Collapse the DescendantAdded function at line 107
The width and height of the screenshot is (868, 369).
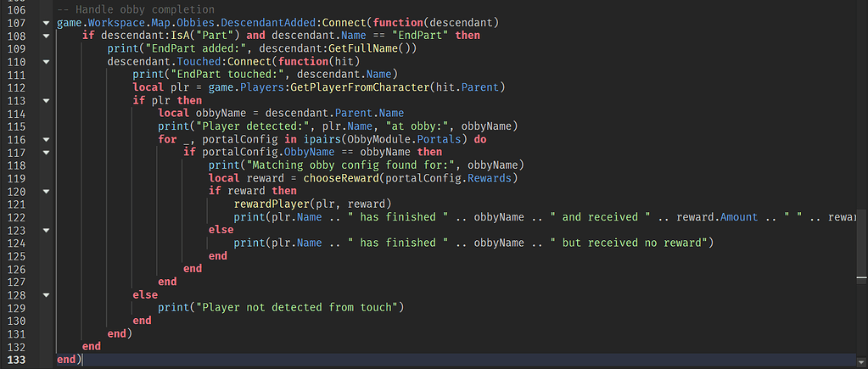click(45, 23)
